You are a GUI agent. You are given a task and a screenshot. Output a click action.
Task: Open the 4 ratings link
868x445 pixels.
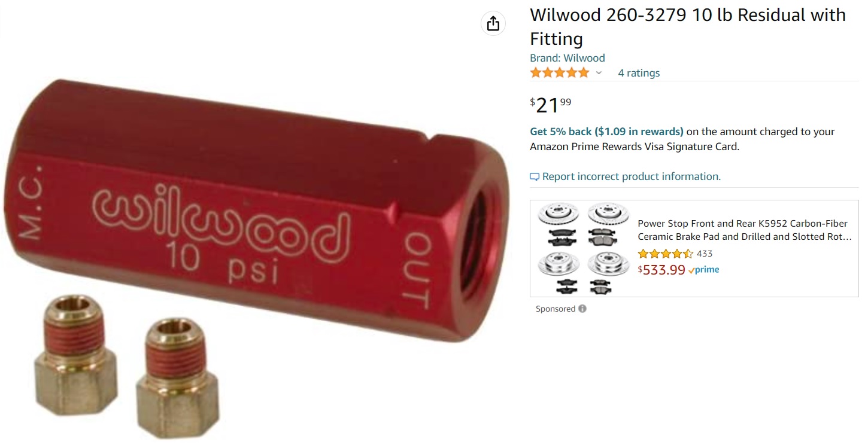(639, 73)
